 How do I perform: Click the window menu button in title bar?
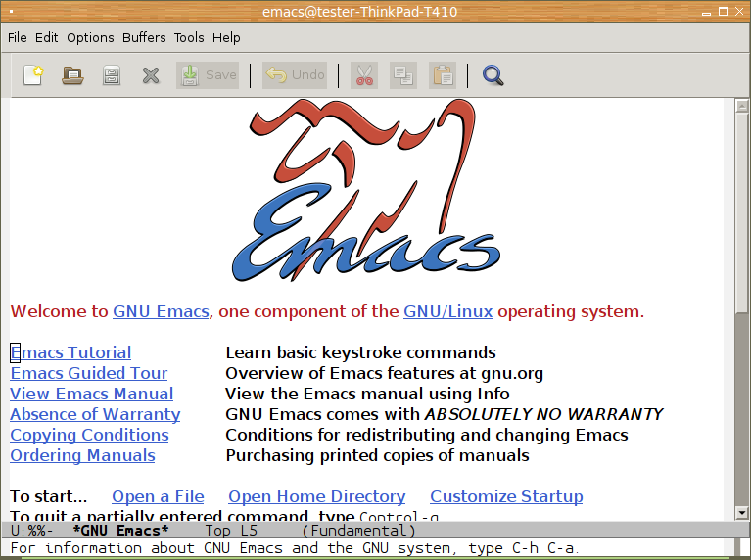[x=11, y=11]
